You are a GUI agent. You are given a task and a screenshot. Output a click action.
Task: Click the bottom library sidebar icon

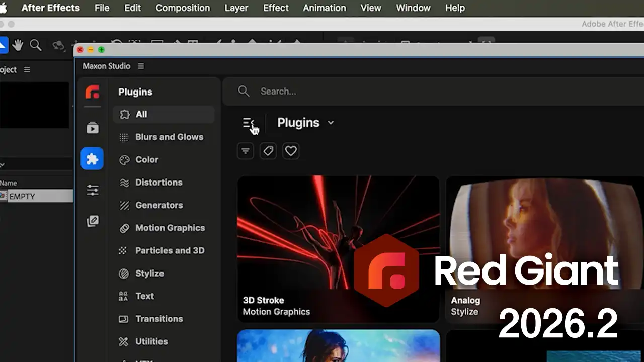click(x=92, y=221)
